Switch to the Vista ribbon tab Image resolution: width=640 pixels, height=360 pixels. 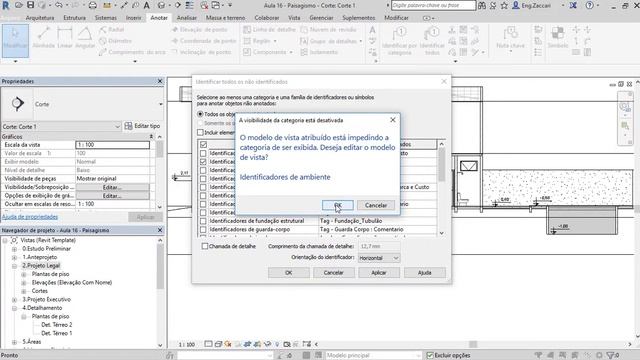294,18
